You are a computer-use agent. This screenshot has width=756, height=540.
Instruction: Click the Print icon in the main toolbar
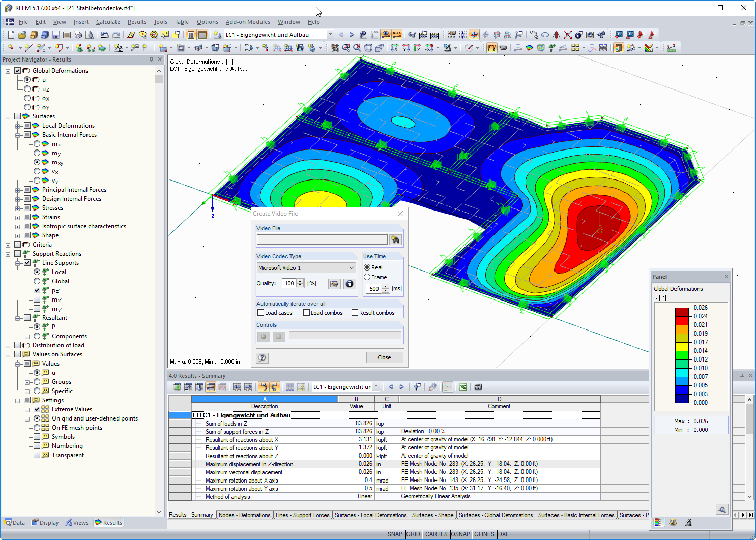[78, 35]
